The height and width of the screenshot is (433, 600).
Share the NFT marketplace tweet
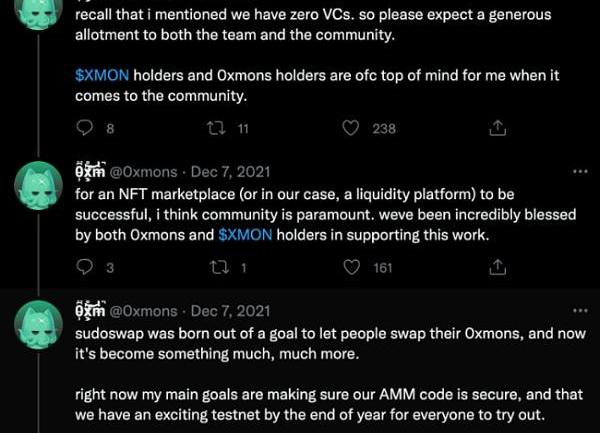click(498, 267)
